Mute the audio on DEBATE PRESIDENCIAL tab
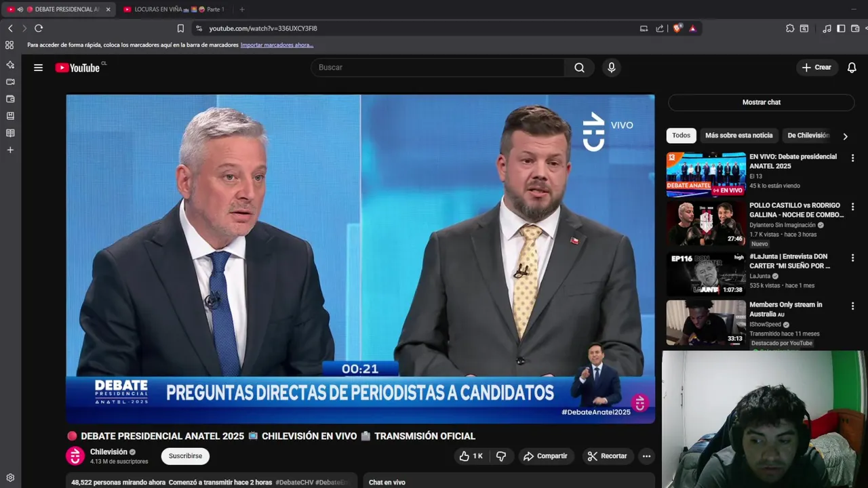Screen dimensions: 868x488 pos(20,9)
